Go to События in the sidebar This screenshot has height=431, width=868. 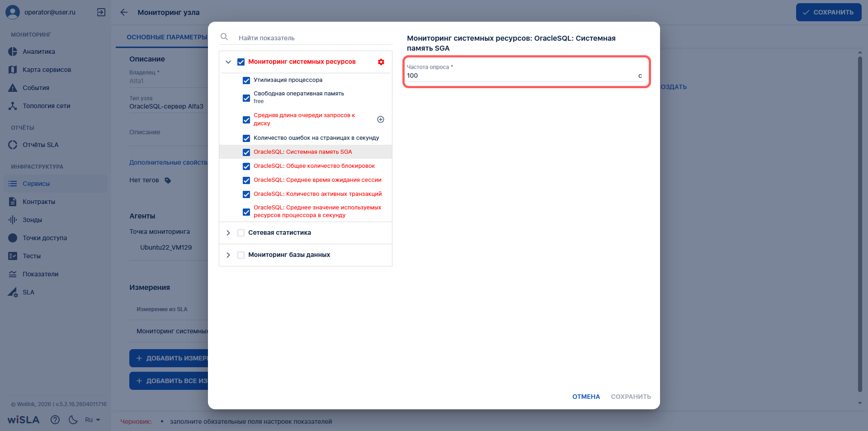pyautogui.click(x=36, y=88)
